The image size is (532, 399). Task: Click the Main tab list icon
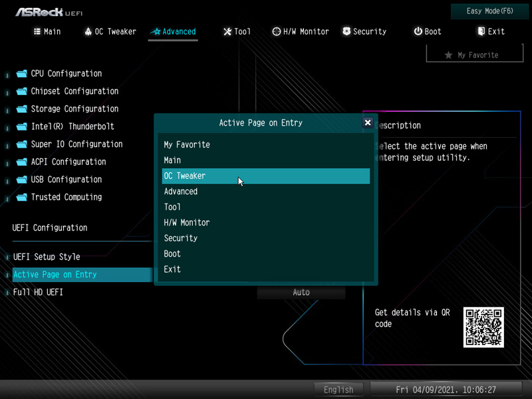pos(37,31)
